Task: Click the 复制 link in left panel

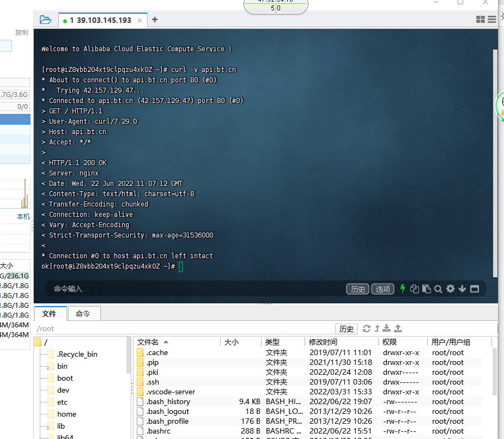Action: coord(22,33)
